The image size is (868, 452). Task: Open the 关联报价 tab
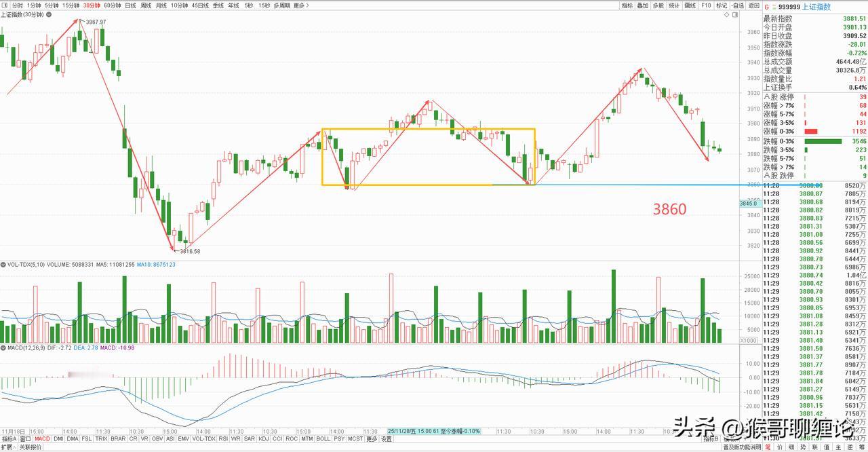click(x=30, y=447)
